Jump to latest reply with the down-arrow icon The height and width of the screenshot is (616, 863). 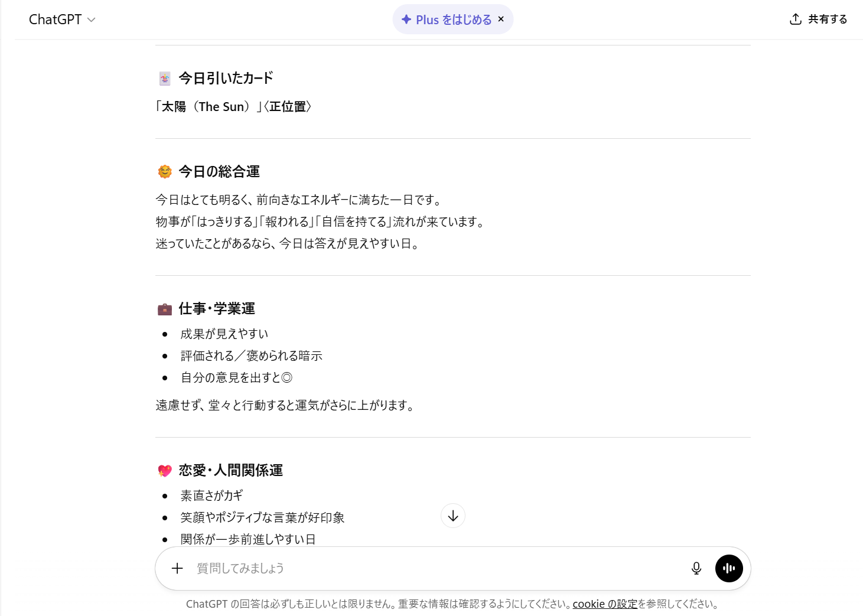coord(452,516)
